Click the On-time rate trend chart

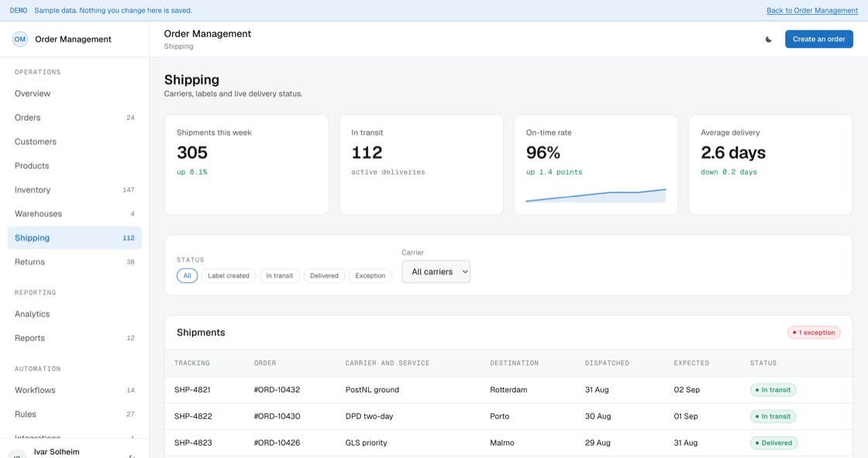596,195
